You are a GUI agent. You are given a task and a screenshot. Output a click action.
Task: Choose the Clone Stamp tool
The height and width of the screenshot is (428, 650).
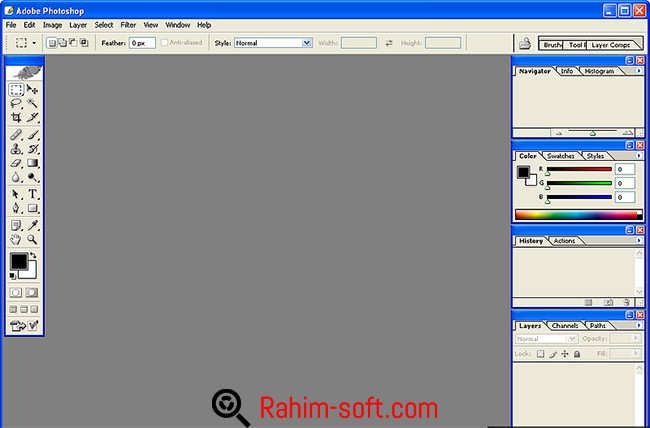pos(16,149)
